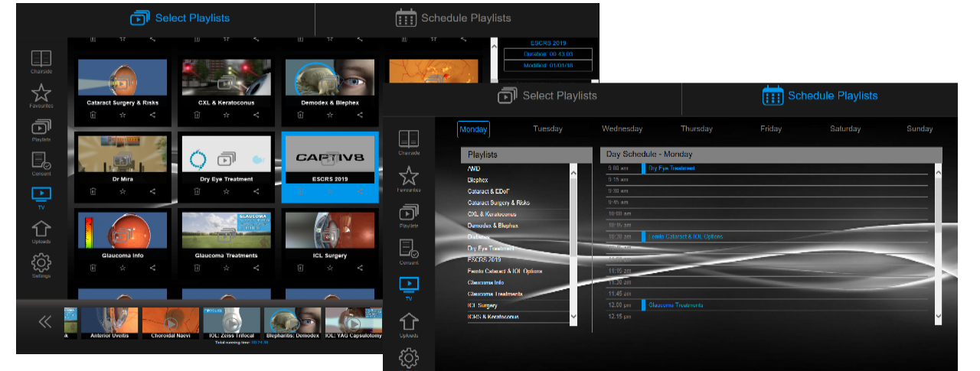Open Consent in the schedule window sidebar
The image size is (980, 371).
410,252
